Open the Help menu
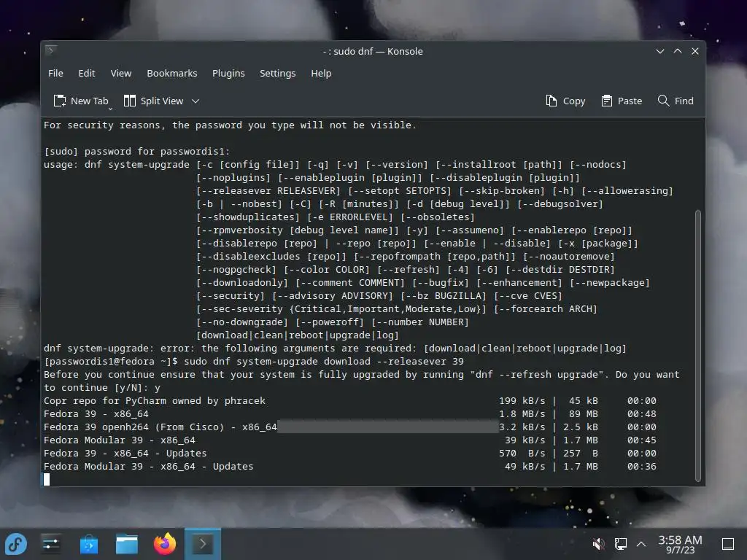Image resolution: width=747 pixels, height=560 pixels. pyautogui.click(x=321, y=74)
